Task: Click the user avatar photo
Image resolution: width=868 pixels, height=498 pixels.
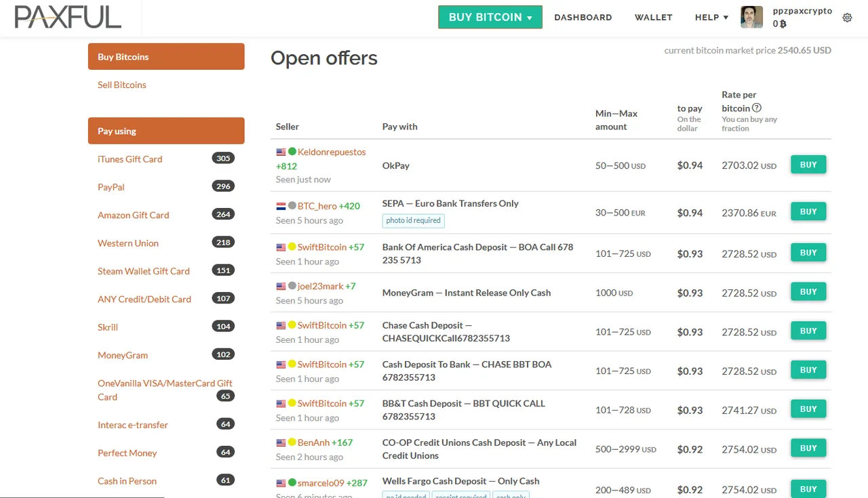Action: 752,17
